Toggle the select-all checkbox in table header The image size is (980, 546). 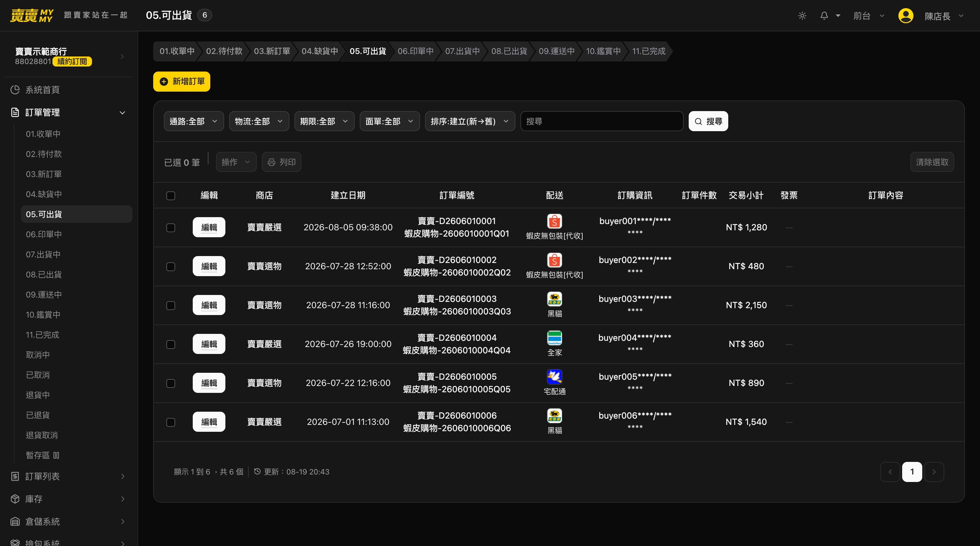tap(171, 196)
